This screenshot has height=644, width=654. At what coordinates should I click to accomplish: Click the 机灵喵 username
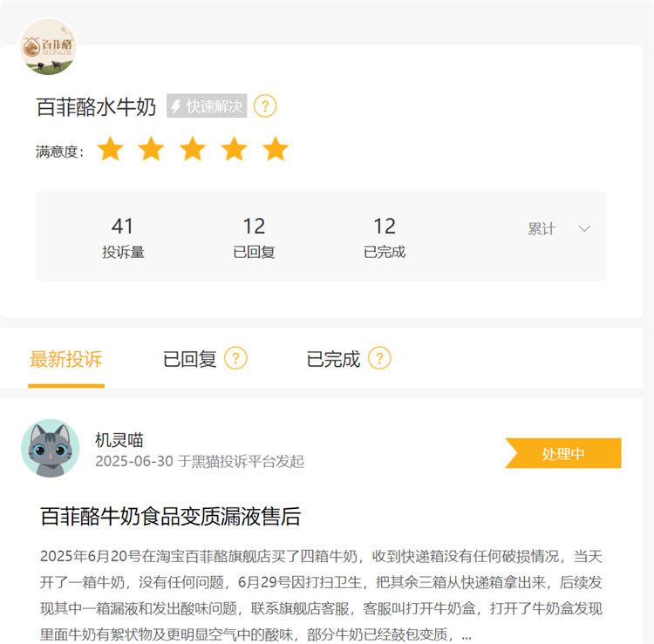[119, 440]
